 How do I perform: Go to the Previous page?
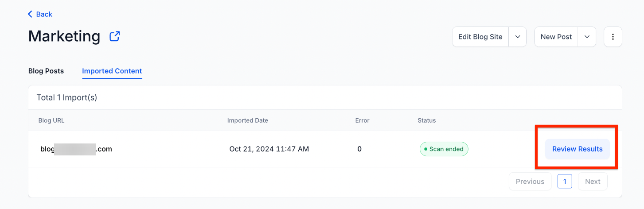click(x=530, y=182)
